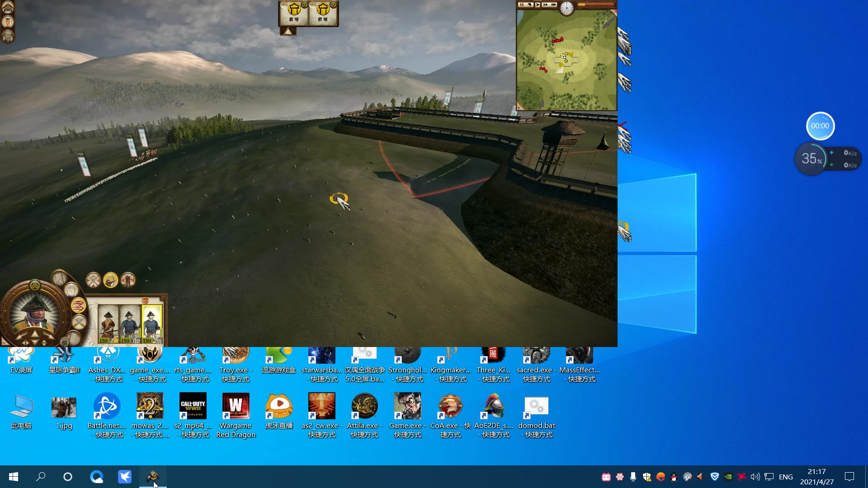The height and width of the screenshot is (488, 868).
Task: Click the top-left game menu icon
Action: pos(8,7)
